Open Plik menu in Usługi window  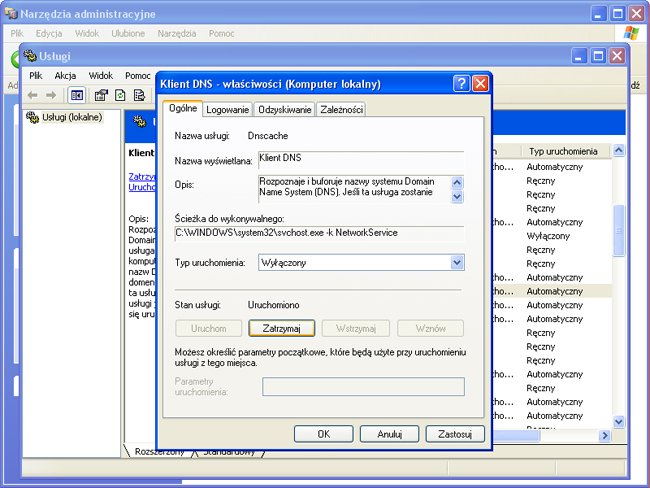tap(36, 75)
